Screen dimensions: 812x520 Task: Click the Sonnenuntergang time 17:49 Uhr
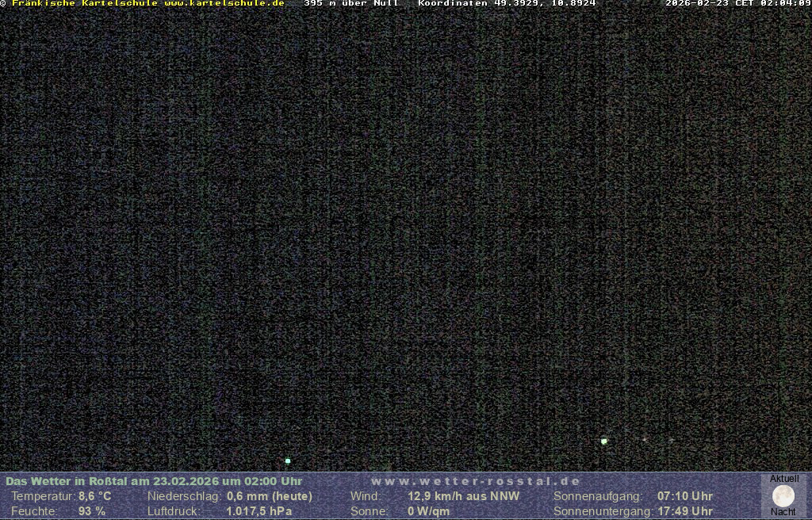click(x=685, y=511)
